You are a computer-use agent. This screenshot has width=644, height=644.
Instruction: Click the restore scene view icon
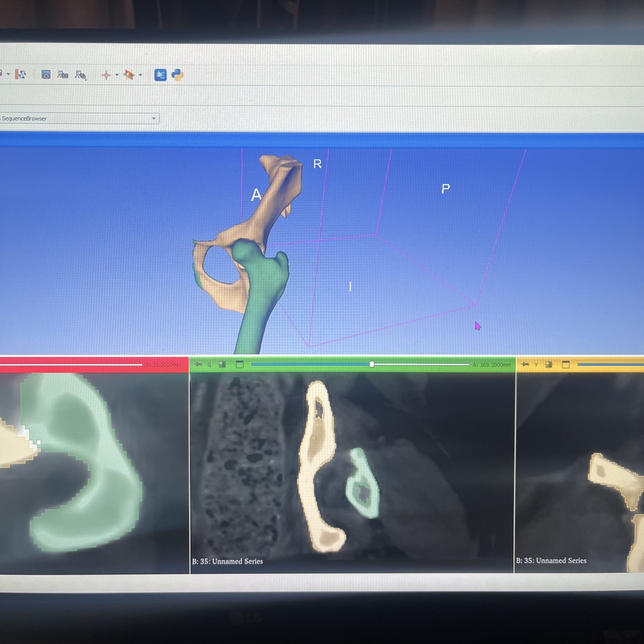click(x=80, y=75)
